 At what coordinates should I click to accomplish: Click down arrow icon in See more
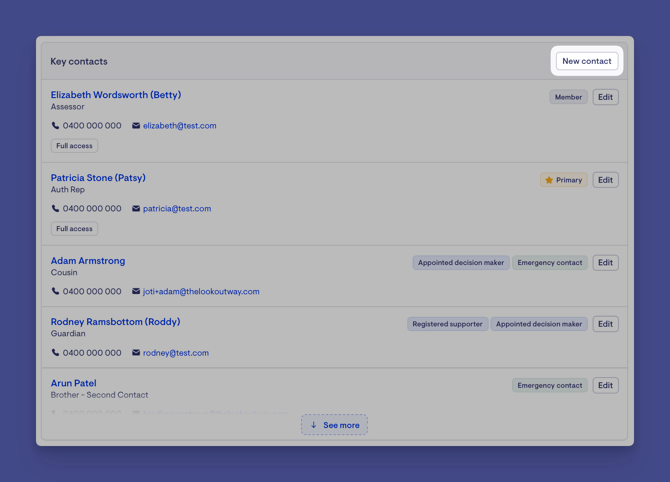[314, 425]
